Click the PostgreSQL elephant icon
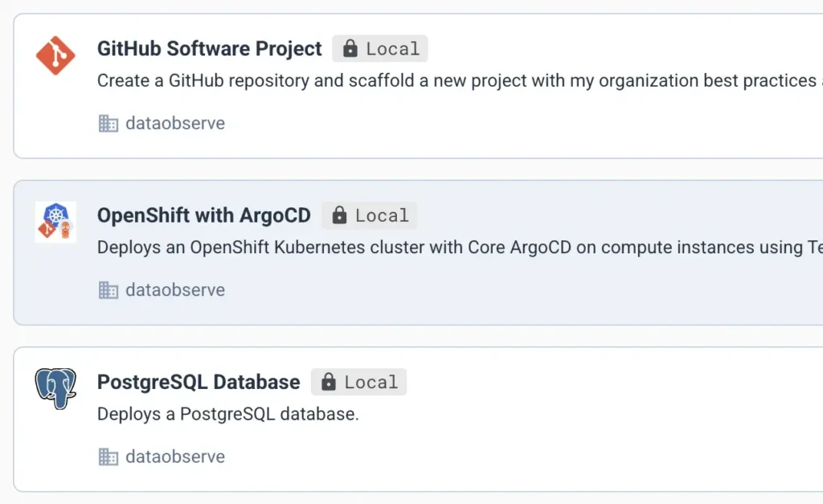The height and width of the screenshot is (504, 823). (55, 388)
